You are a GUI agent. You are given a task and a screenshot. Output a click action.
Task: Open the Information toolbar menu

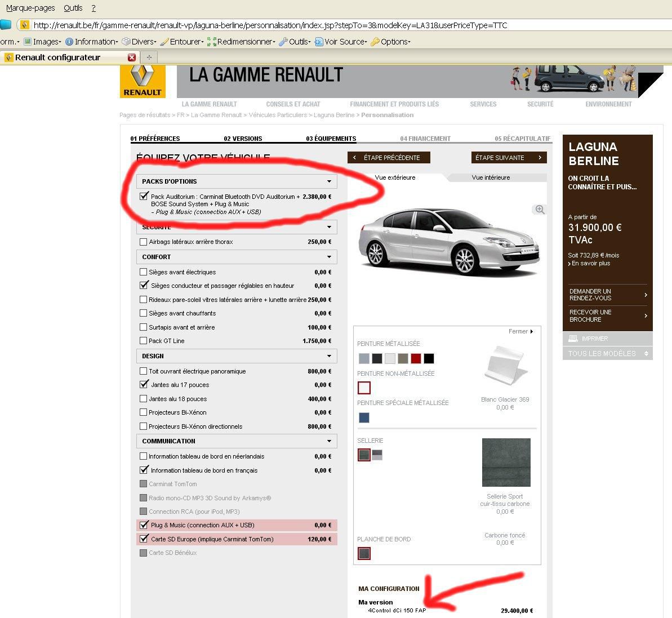pos(91,42)
